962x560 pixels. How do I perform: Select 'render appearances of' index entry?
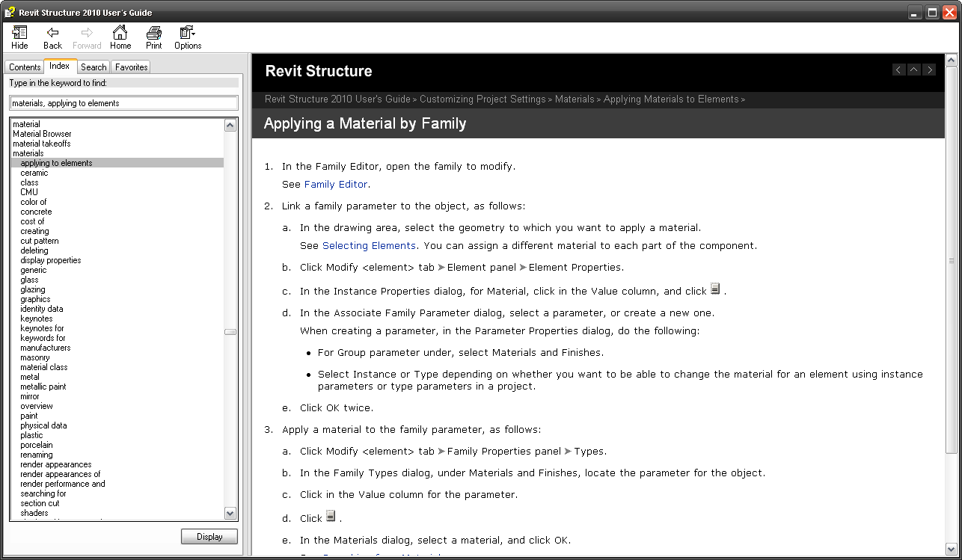pos(61,474)
